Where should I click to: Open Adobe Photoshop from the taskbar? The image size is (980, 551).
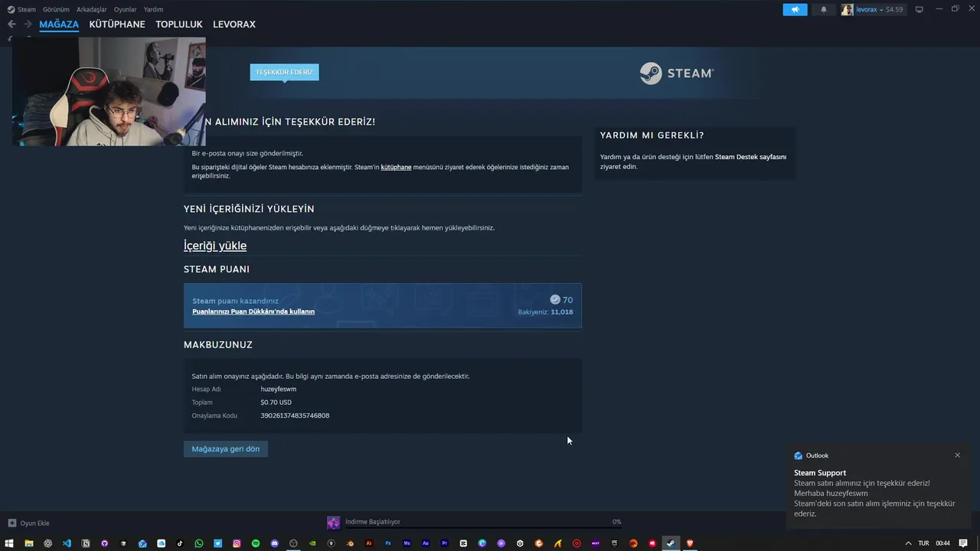388,543
